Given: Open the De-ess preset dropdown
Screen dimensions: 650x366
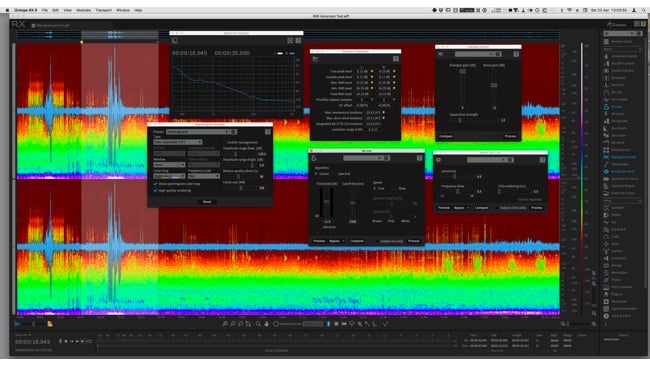Looking at the screenshot, I should click(x=363, y=158).
